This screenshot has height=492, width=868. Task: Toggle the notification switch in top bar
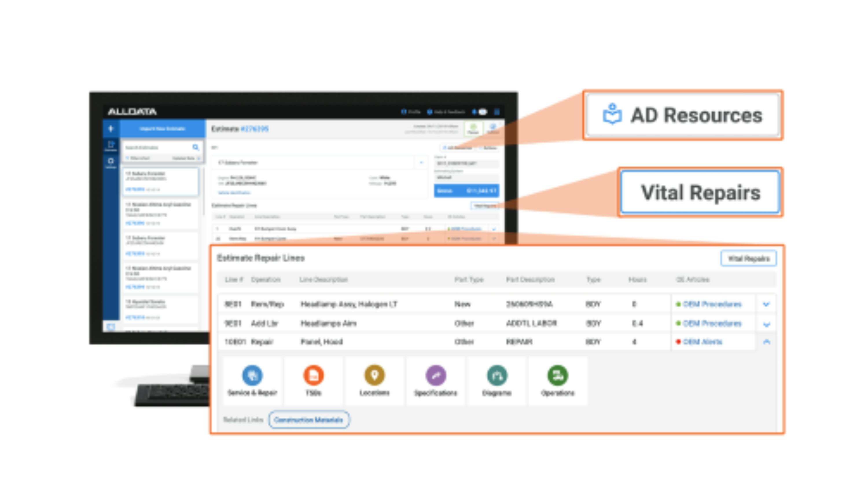[483, 112]
